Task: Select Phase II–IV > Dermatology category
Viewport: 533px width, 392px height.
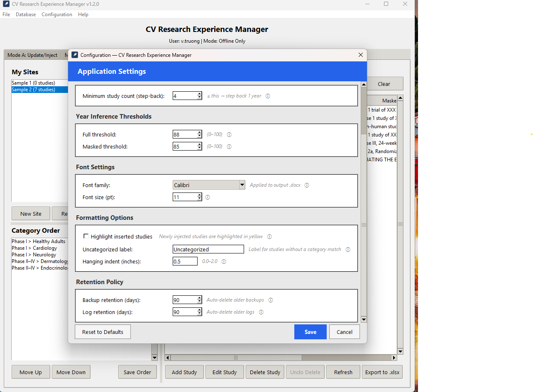Action: click(x=39, y=261)
